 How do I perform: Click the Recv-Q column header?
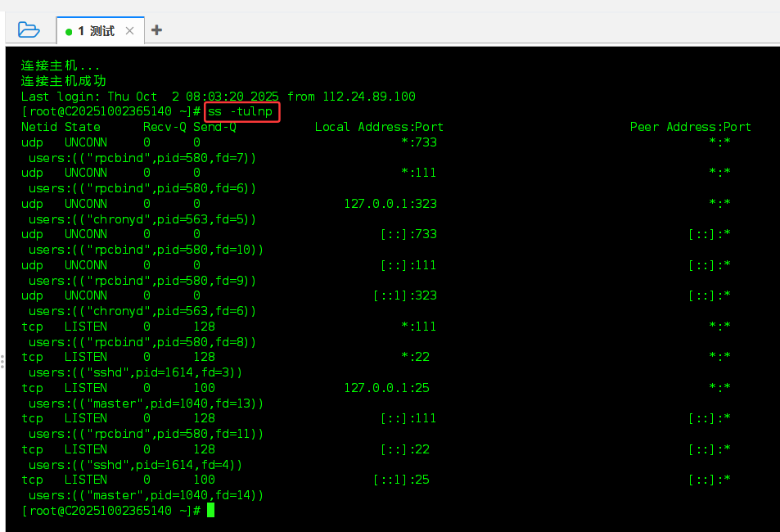(165, 127)
